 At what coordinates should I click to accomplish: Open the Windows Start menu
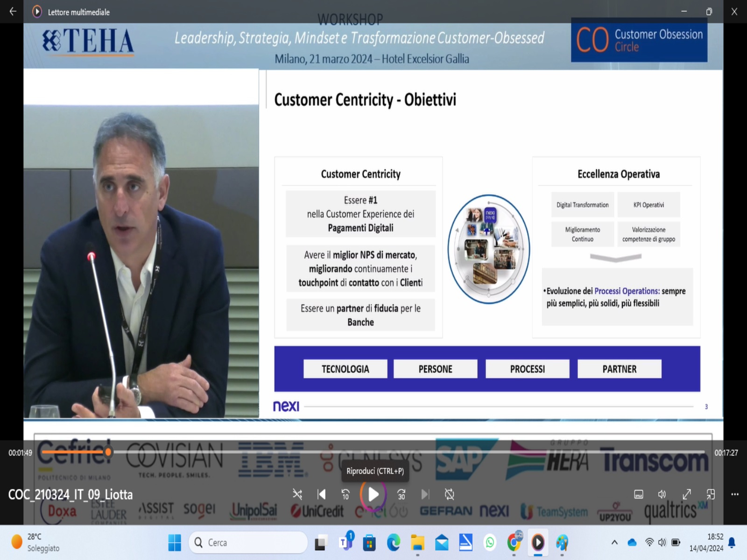coord(175,542)
